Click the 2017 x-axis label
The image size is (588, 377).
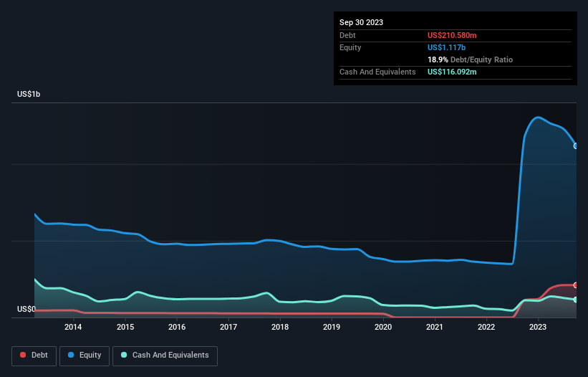pyautogui.click(x=228, y=327)
